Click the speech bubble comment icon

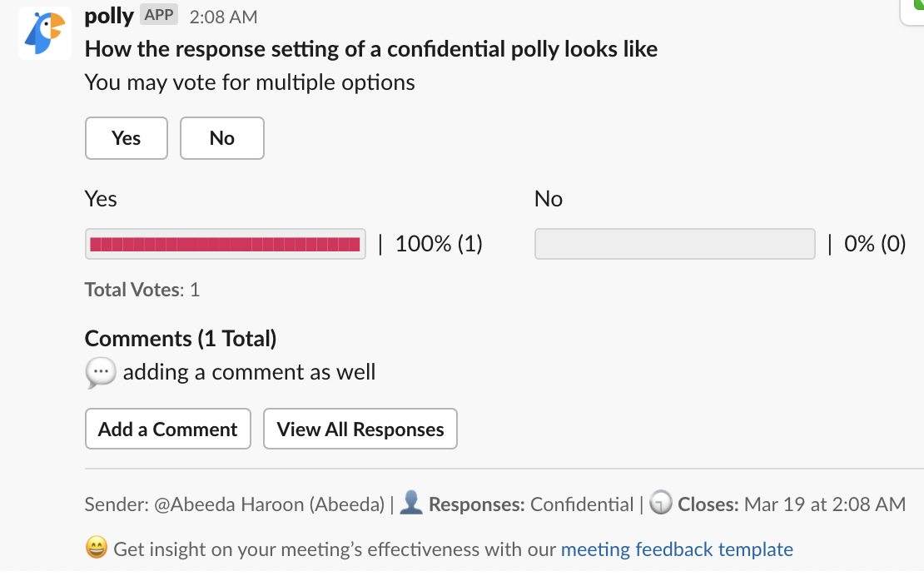tap(100, 373)
